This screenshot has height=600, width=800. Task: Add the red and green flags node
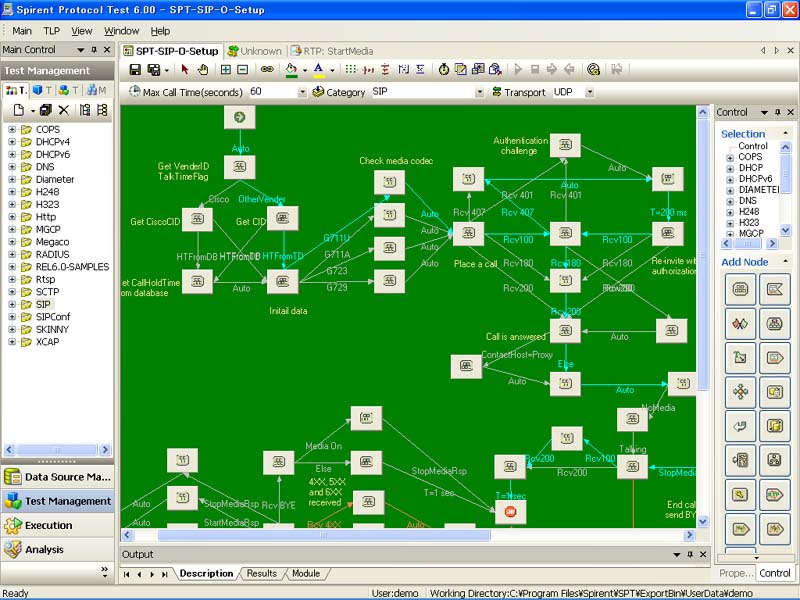[x=740, y=323]
